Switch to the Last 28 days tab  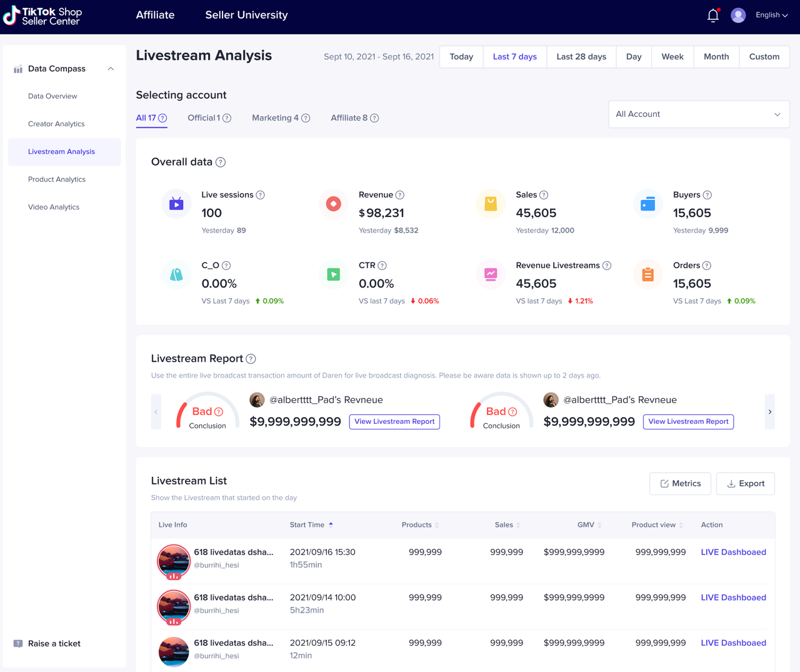[581, 57]
